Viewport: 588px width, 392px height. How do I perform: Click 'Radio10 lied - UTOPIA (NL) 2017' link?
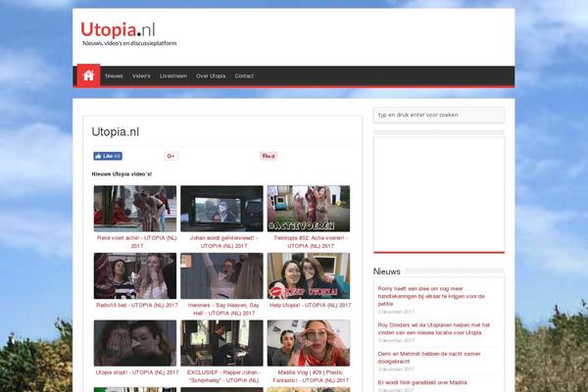(x=137, y=306)
